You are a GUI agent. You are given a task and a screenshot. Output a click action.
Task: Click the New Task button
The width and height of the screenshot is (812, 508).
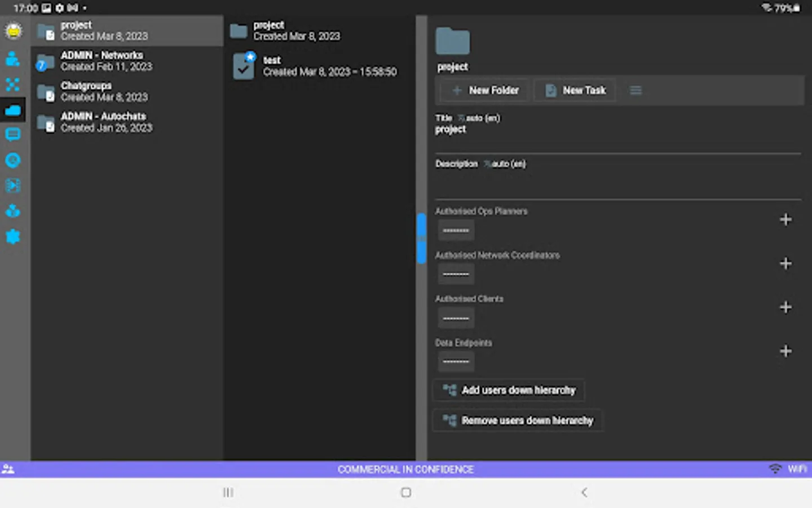[x=575, y=90]
